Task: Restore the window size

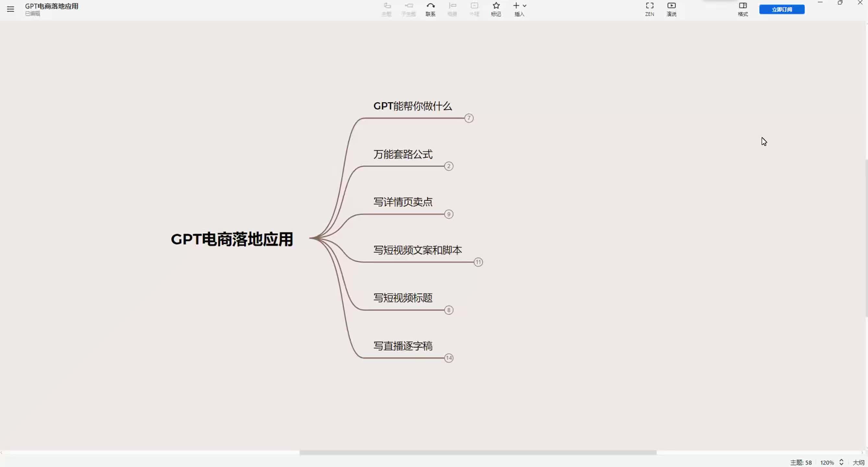Action: pyautogui.click(x=840, y=3)
